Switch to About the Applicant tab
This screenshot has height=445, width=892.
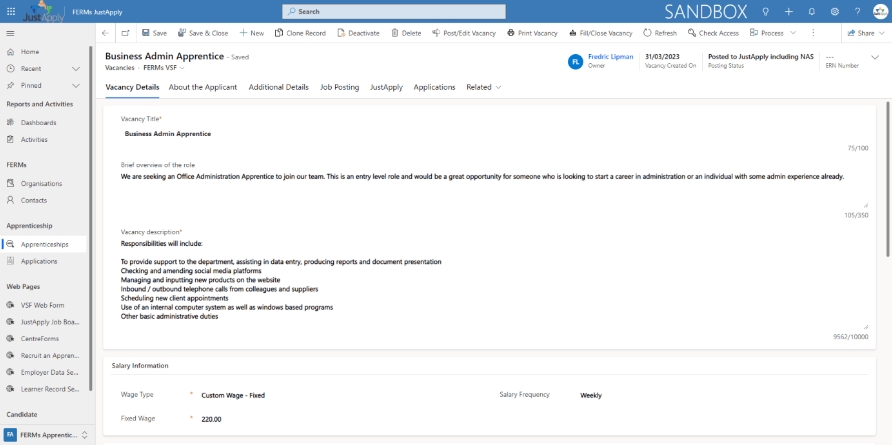point(203,87)
